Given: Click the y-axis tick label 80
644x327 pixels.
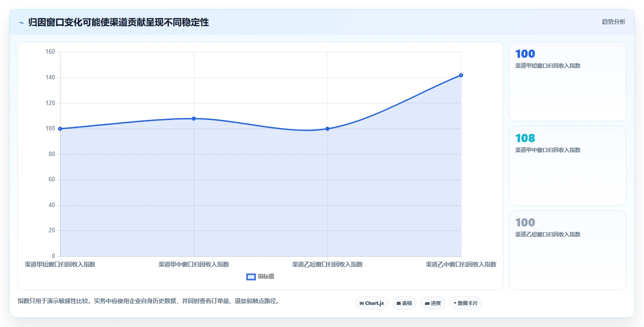Looking at the screenshot, I should [51, 154].
